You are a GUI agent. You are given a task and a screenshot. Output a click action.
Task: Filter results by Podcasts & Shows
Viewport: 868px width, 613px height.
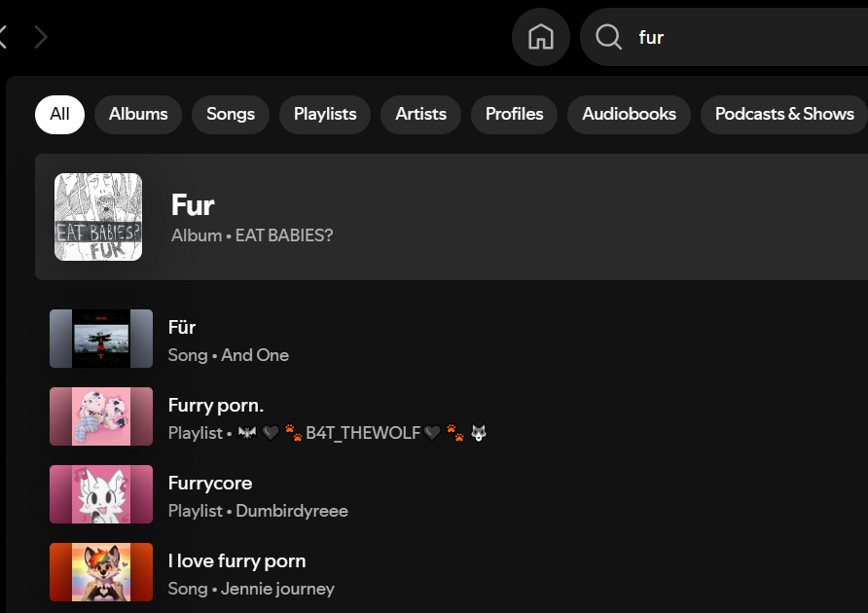(x=784, y=115)
